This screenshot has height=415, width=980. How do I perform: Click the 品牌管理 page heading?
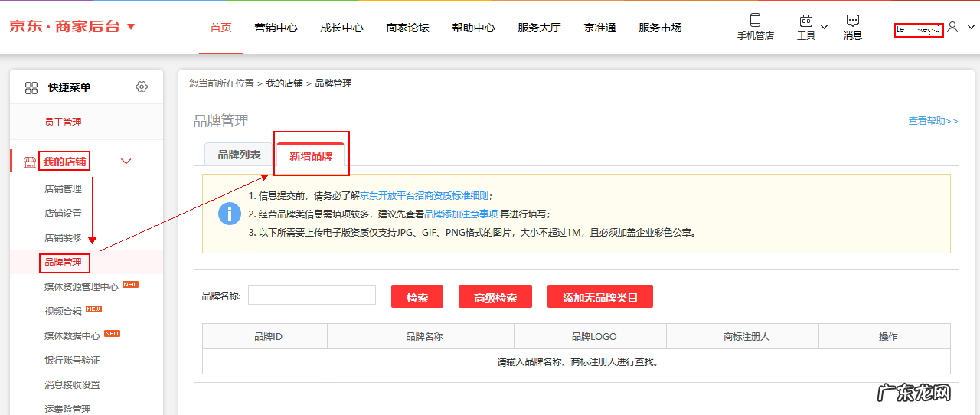221,121
